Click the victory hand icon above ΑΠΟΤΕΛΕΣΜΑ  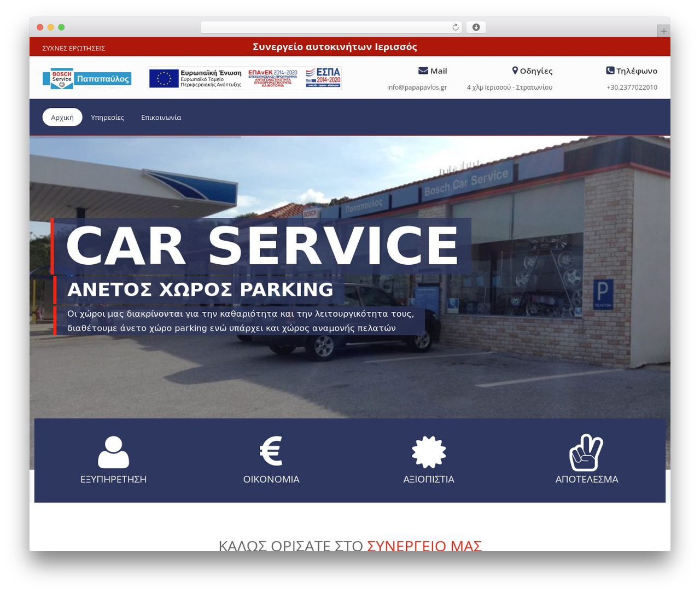coord(586,452)
